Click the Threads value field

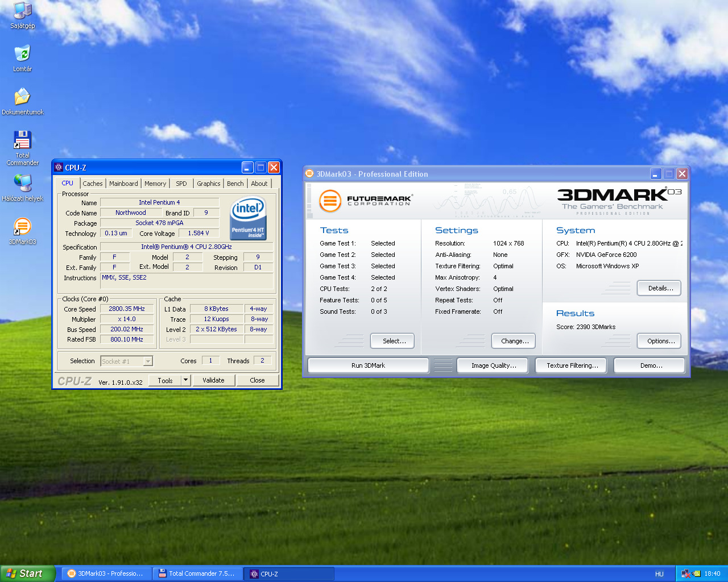pyautogui.click(x=262, y=360)
